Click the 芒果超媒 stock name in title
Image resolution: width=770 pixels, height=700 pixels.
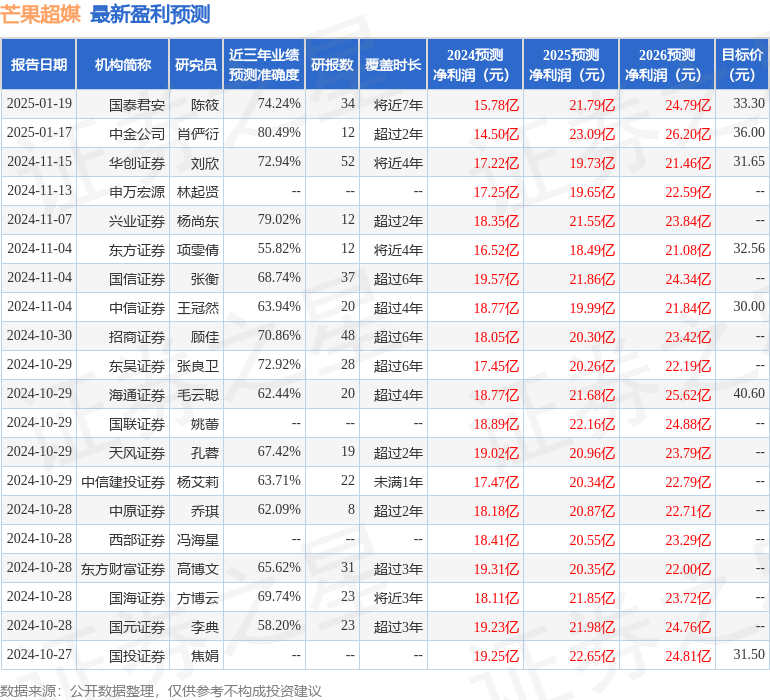(41, 14)
